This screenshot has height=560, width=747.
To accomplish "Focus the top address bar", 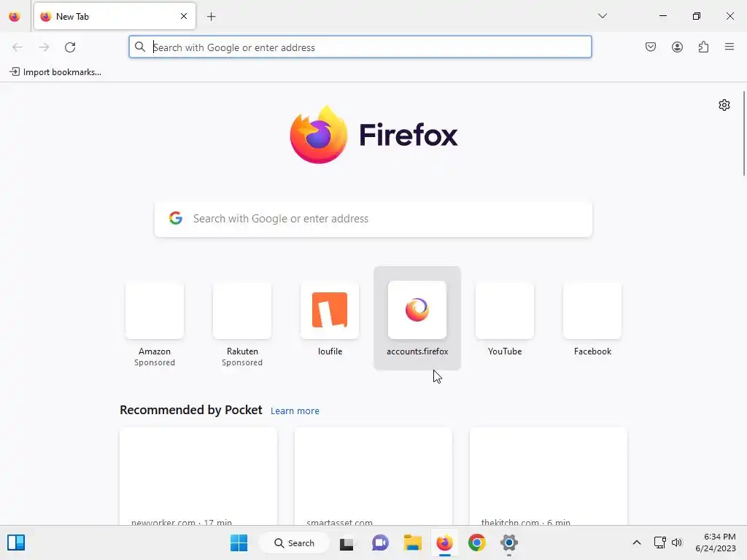I will pyautogui.click(x=360, y=47).
